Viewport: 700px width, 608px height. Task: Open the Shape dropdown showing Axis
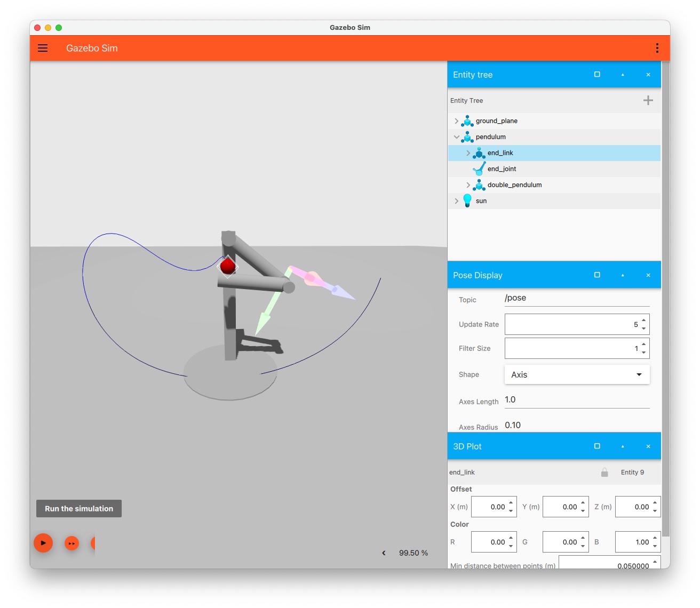point(577,374)
